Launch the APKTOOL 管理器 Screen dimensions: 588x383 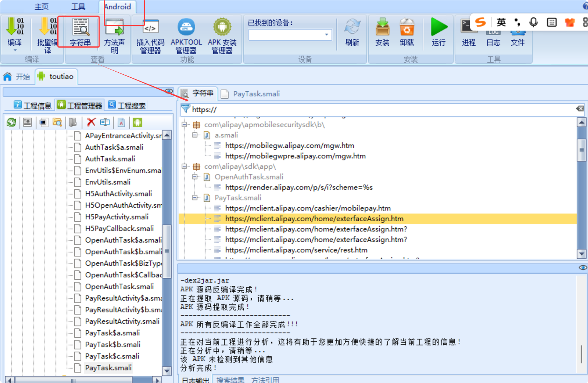click(x=186, y=36)
